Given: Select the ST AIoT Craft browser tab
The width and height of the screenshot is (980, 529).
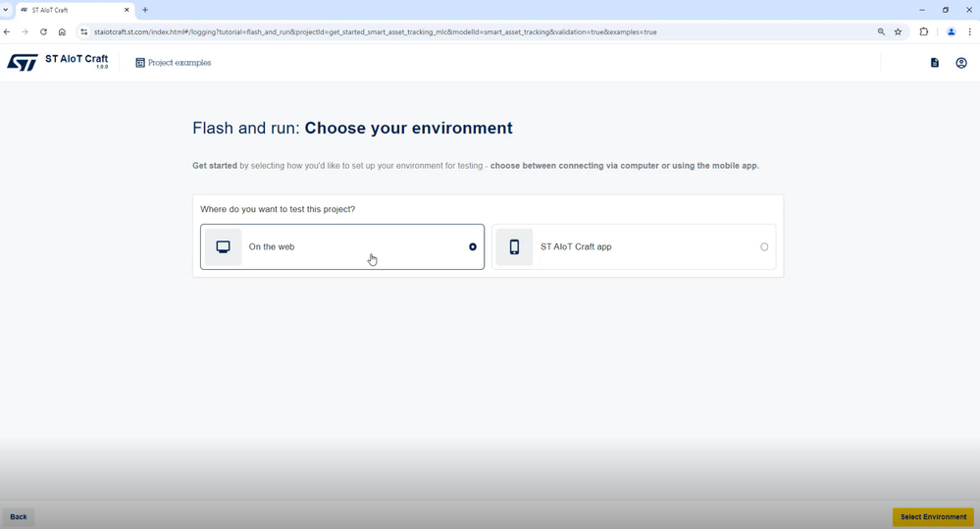Looking at the screenshot, I should [74, 10].
